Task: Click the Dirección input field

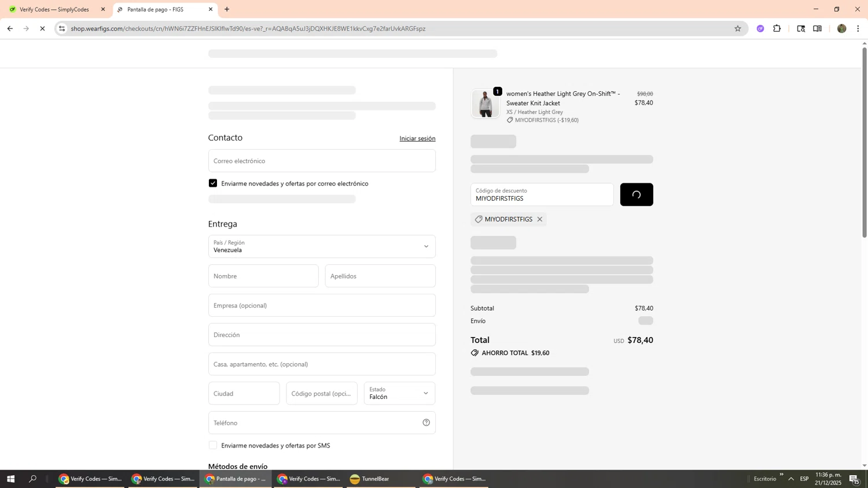Action: 322,335
